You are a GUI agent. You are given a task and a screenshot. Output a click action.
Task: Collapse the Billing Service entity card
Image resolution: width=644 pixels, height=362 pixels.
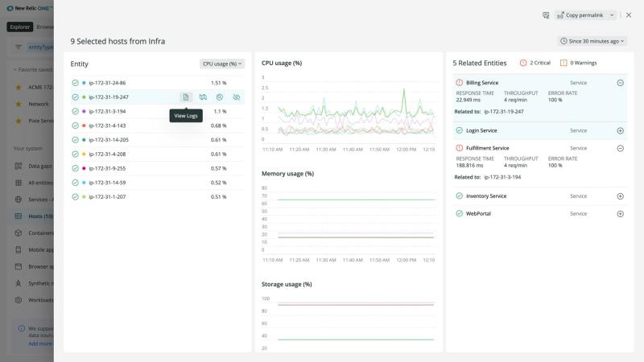(620, 83)
